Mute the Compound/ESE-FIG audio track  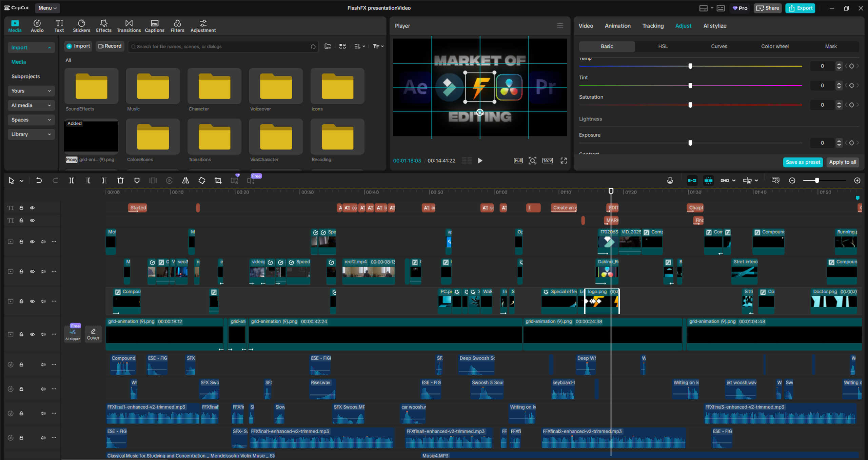[x=43, y=364]
